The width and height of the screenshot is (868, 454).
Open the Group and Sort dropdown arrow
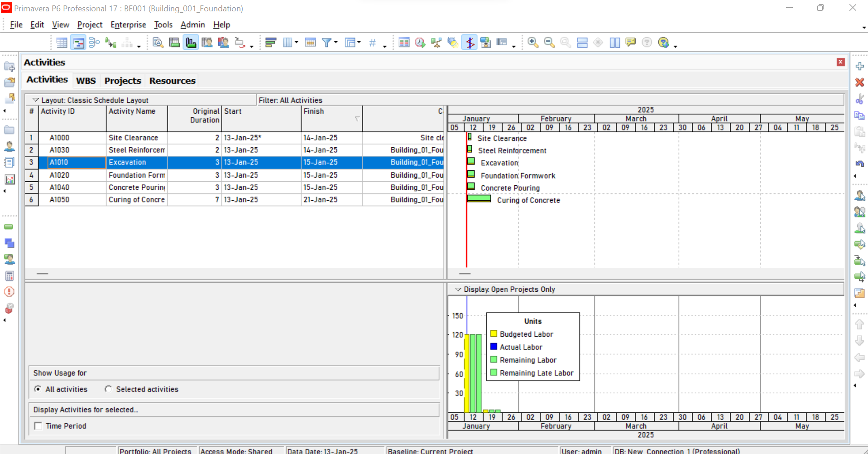359,42
